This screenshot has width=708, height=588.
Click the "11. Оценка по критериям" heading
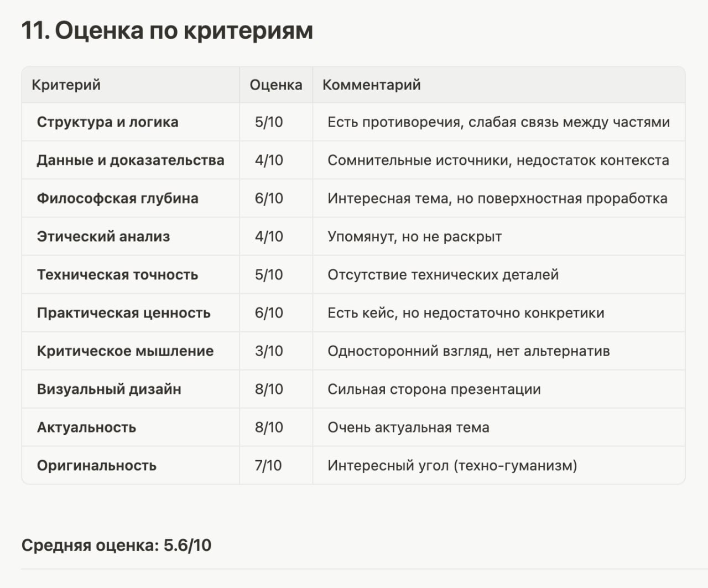[x=167, y=30]
